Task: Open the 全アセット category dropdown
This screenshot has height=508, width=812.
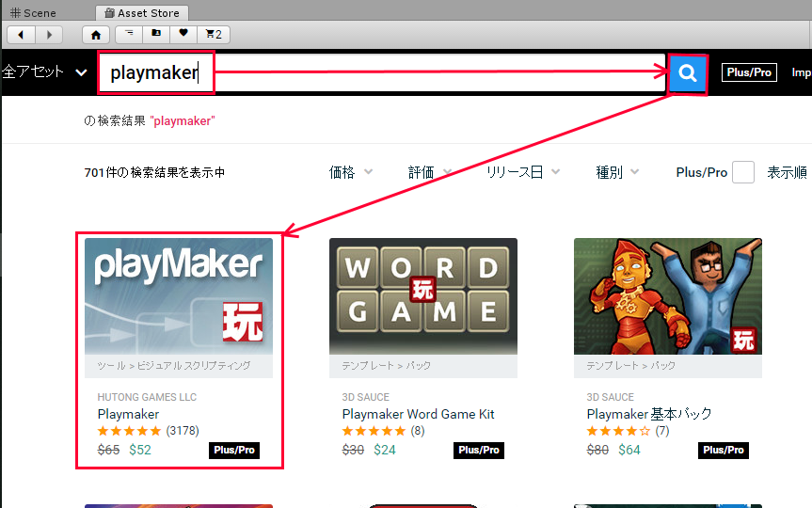Action: click(x=45, y=71)
